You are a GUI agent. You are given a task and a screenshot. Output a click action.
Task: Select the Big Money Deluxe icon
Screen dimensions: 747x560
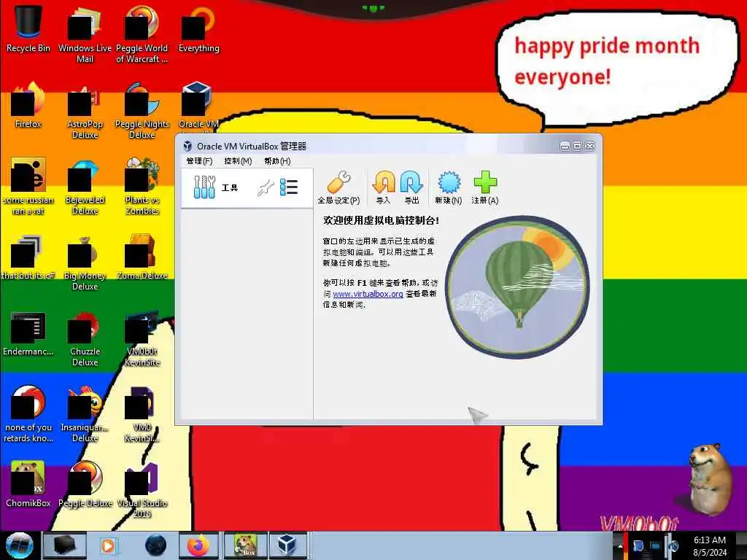pos(85,262)
